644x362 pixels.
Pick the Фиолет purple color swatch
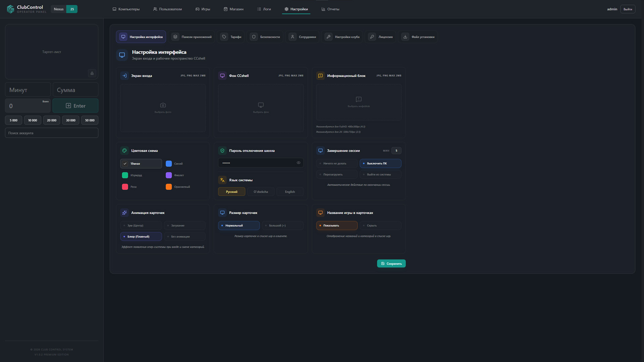click(169, 175)
